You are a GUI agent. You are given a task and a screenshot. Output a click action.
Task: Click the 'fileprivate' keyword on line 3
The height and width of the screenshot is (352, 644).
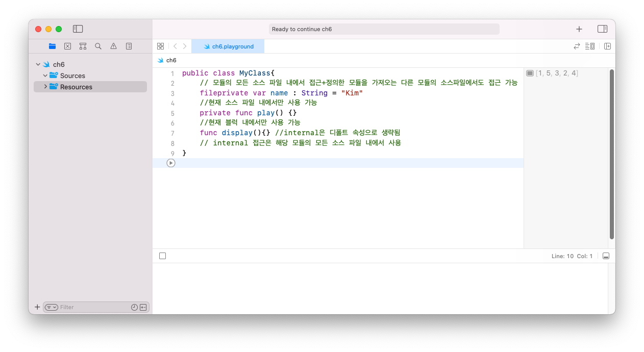[224, 93]
